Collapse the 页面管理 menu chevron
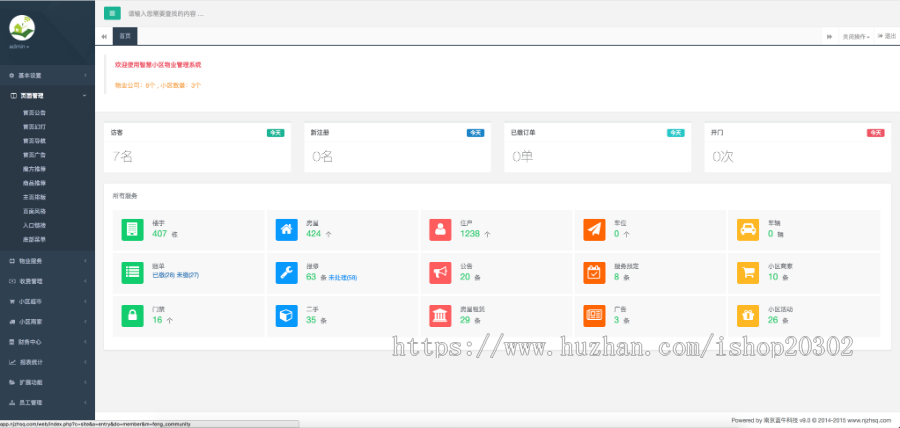Viewport: 900px width, 428px height. 84,96
